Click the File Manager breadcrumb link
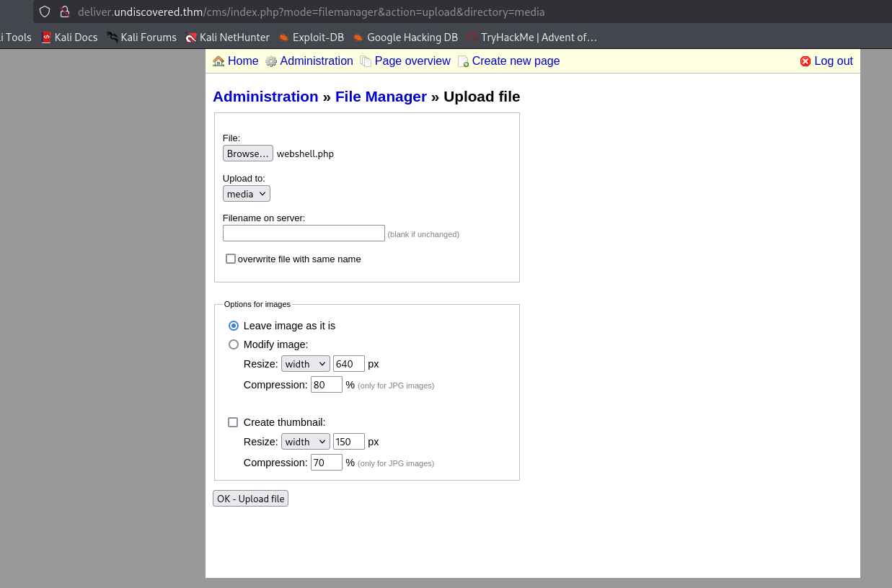Image resolution: width=892 pixels, height=588 pixels. coord(381,97)
